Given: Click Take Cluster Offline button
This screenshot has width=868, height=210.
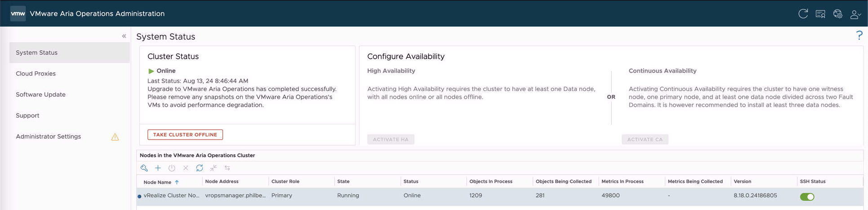Looking at the screenshot, I should point(185,135).
